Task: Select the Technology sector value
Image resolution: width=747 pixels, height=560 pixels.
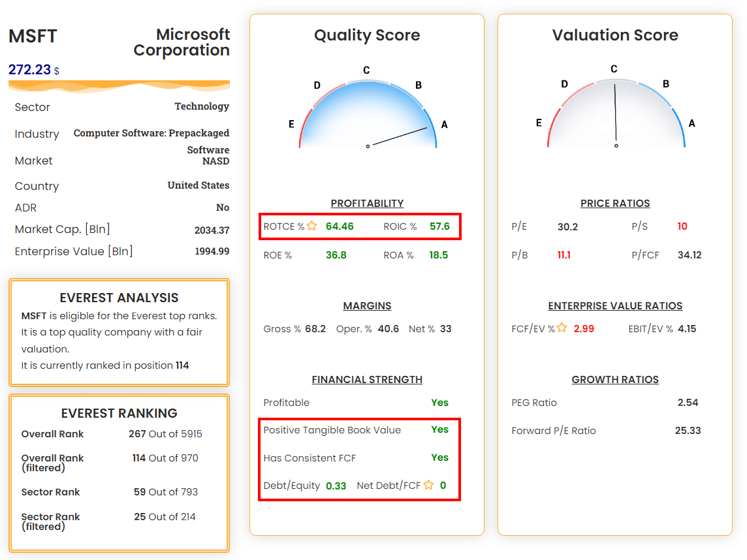Action: pyautogui.click(x=202, y=106)
